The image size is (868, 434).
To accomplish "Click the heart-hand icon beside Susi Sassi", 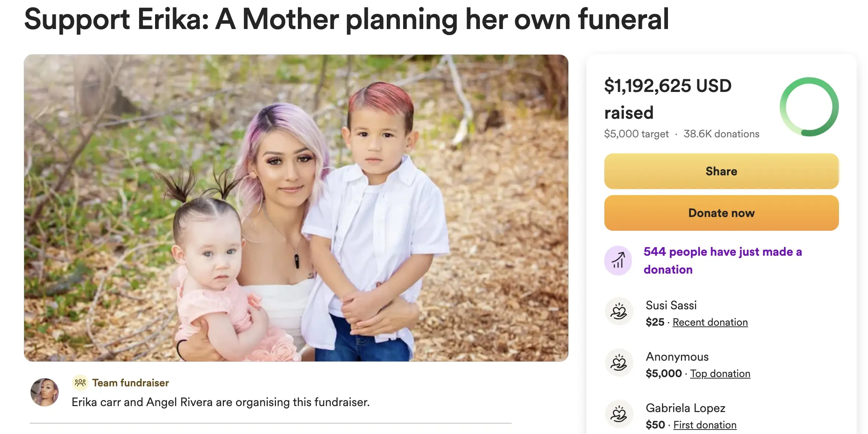I will click(619, 311).
